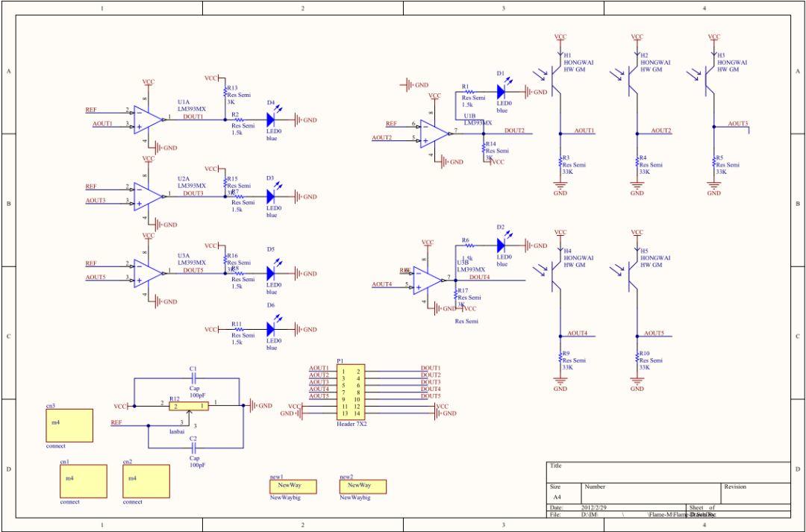This screenshot has width=806, height=532.
Task: Click the R12 potentiometer body
Action: click(x=189, y=406)
